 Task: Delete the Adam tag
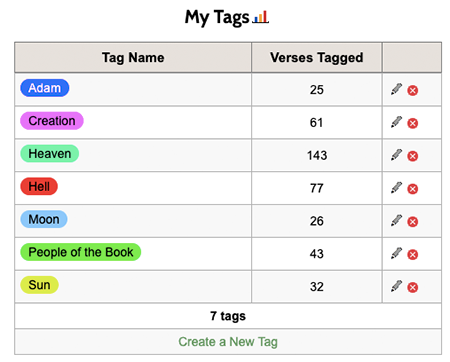tap(413, 90)
